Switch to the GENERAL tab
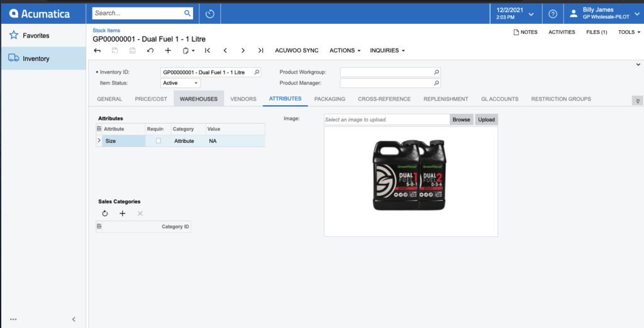 [109, 99]
